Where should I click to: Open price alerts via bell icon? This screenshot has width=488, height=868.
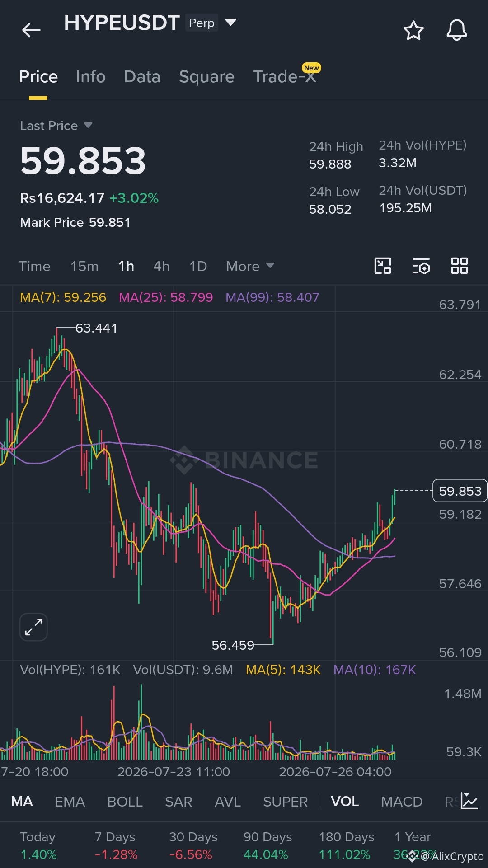tap(457, 30)
